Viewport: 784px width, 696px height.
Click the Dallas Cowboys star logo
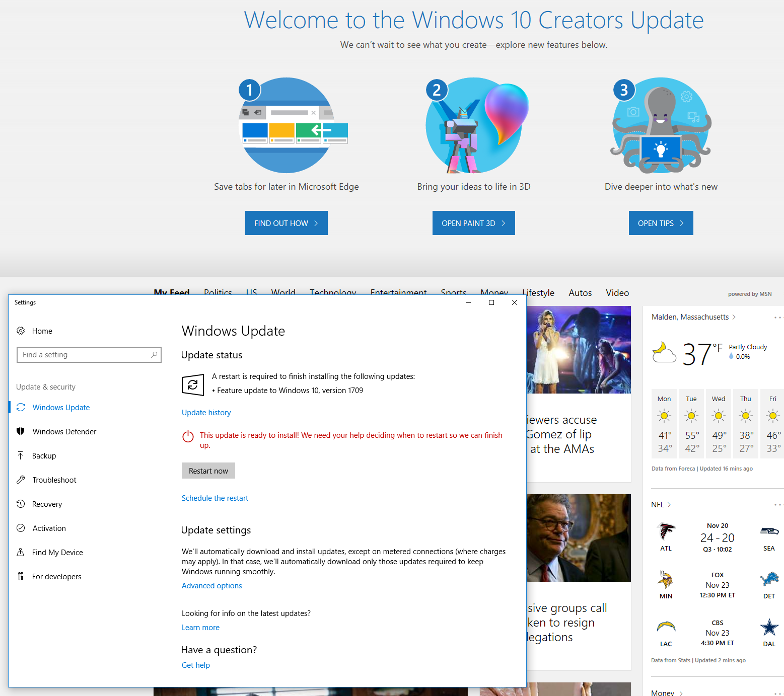click(769, 627)
